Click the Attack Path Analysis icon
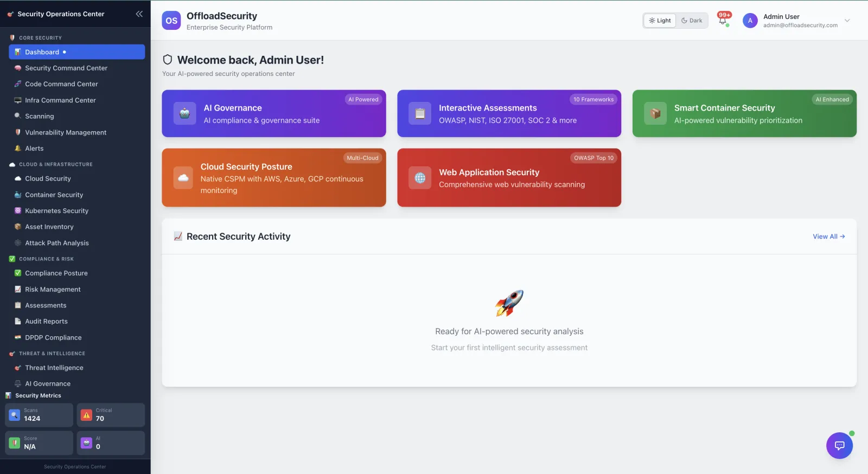Viewport: 868px width, 474px height. (18, 243)
